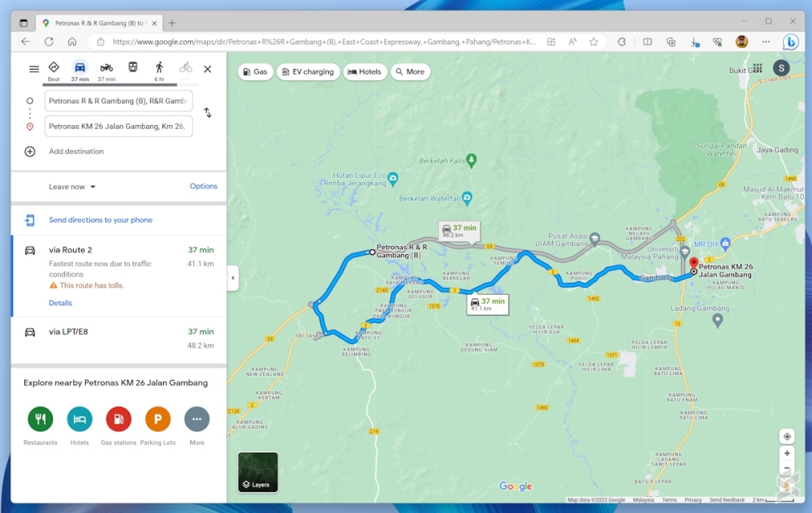The height and width of the screenshot is (513, 812).
Task: Open browser extensions
Action: click(x=621, y=42)
